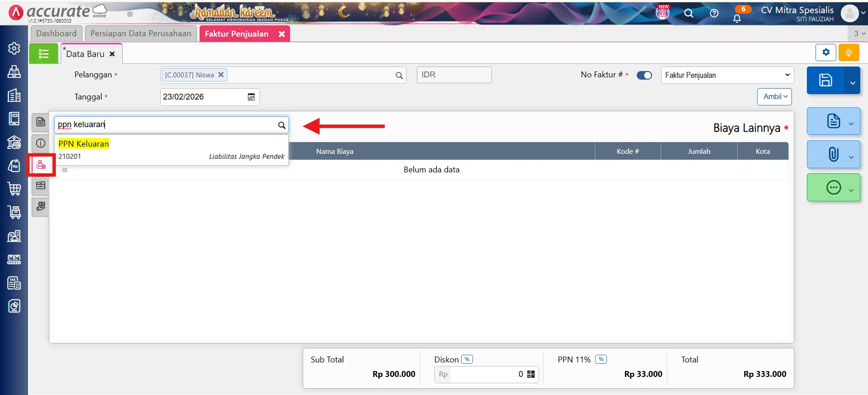Toggle the No Faktur automatic numbering switch
Image resolution: width=868 pixels, height=395 pixels.
pyautogui.click(x=644, y=76)
